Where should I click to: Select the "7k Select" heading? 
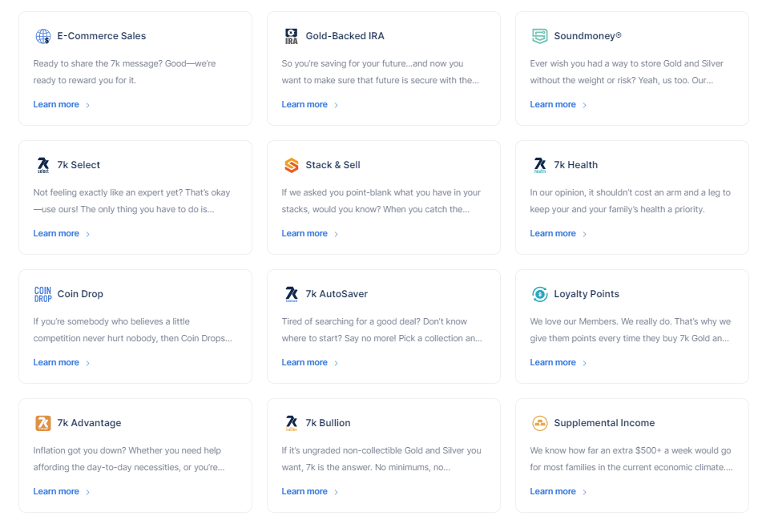[79, 165]
